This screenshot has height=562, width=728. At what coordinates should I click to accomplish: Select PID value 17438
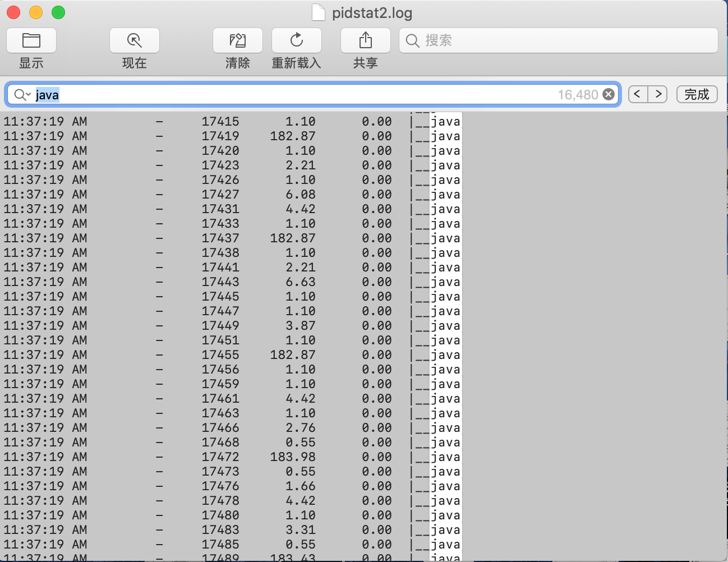point(220,252)
